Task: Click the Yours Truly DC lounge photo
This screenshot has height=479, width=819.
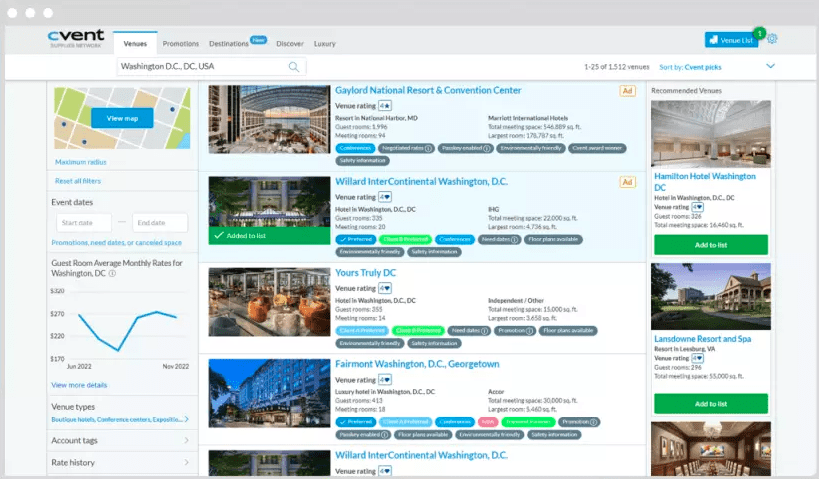Action: click(x=270, y=302)
